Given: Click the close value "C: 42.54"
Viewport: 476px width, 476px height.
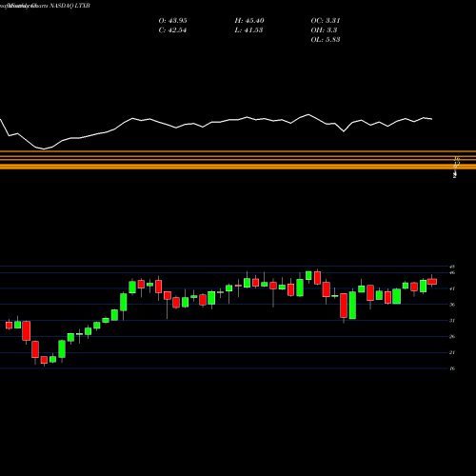Looking at the screenshot, I should coord(172,30).
